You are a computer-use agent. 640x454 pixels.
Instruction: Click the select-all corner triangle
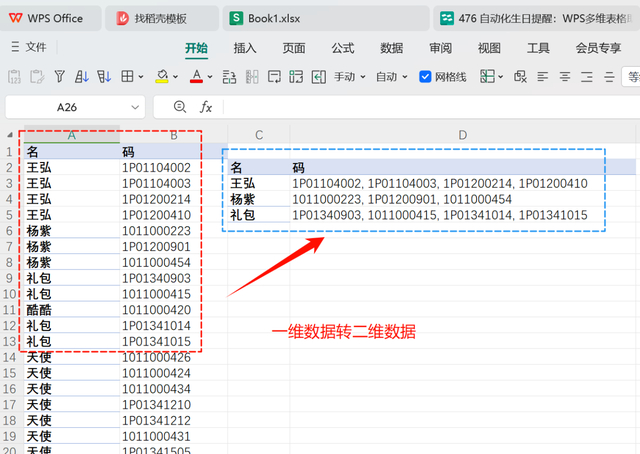(x=10, y=135)
